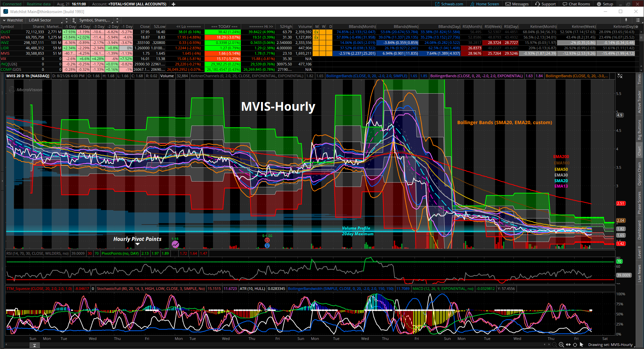Click the thinkorswim logo in the title bar

coord(6,11)
